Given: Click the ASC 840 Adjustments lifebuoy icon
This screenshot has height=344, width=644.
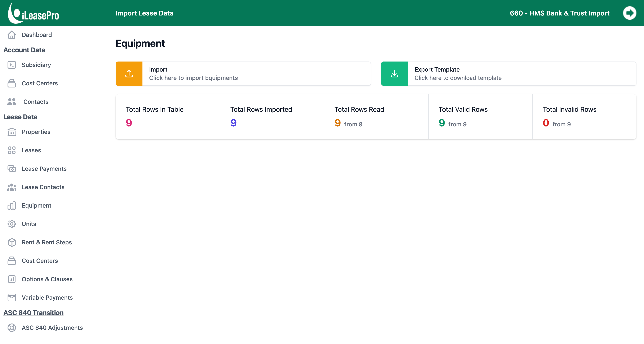Looking at the screenshot, I should coord(12,328).
